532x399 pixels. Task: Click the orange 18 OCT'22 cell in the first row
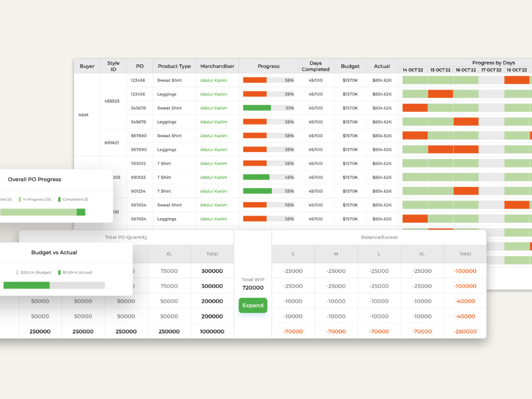[517, 80]
